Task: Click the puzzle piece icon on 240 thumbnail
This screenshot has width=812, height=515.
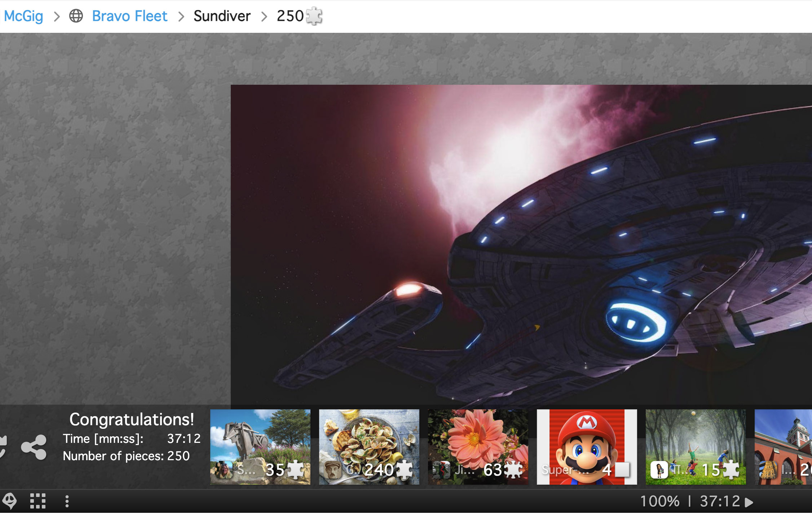Action: (404, 470)
